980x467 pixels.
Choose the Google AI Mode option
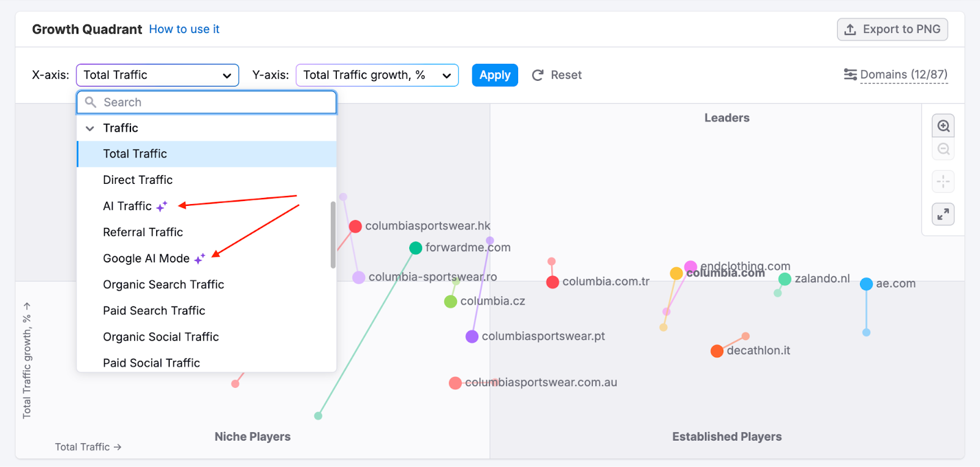146,259
